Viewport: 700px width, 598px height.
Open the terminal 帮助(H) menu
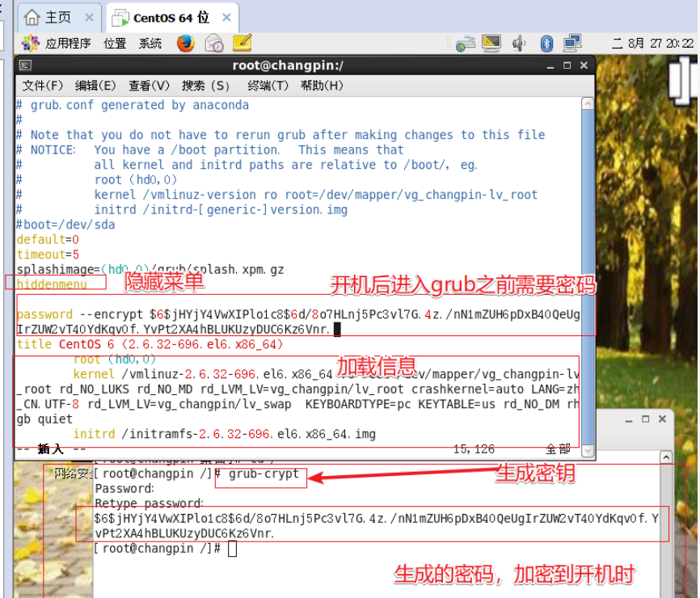pyautogui.click(x=322, y=85)
